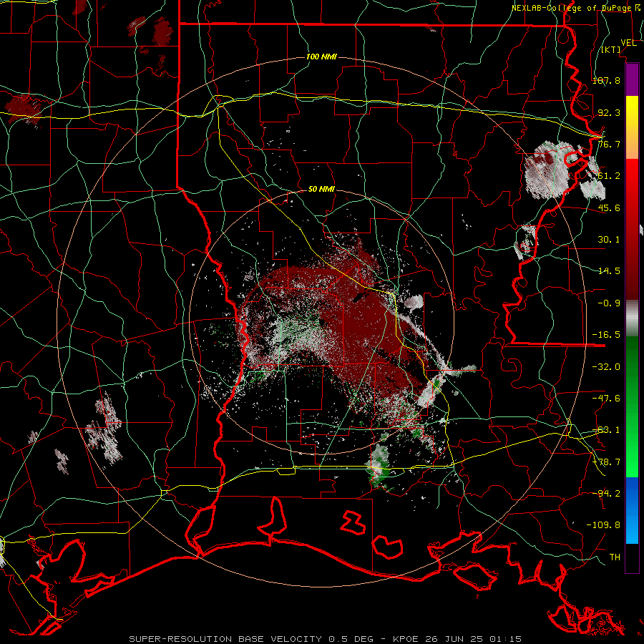644x644 pixels.
Task: Click the -47.6 value on velocity scale
Action: pos(606,399)
